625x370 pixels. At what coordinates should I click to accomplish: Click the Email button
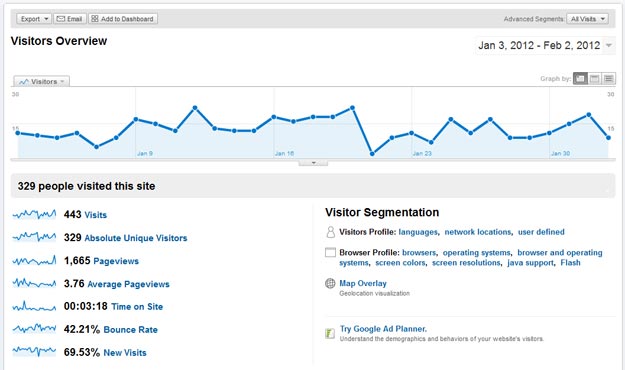point(70,19)
